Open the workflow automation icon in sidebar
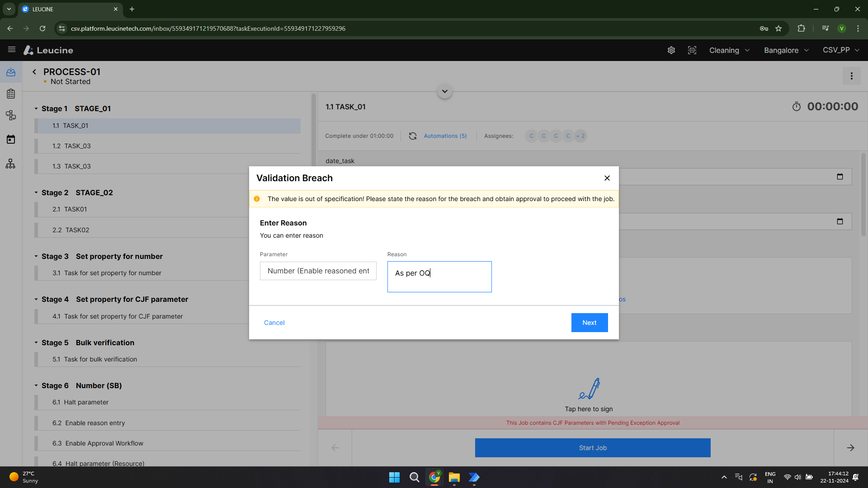 [10, 115]
